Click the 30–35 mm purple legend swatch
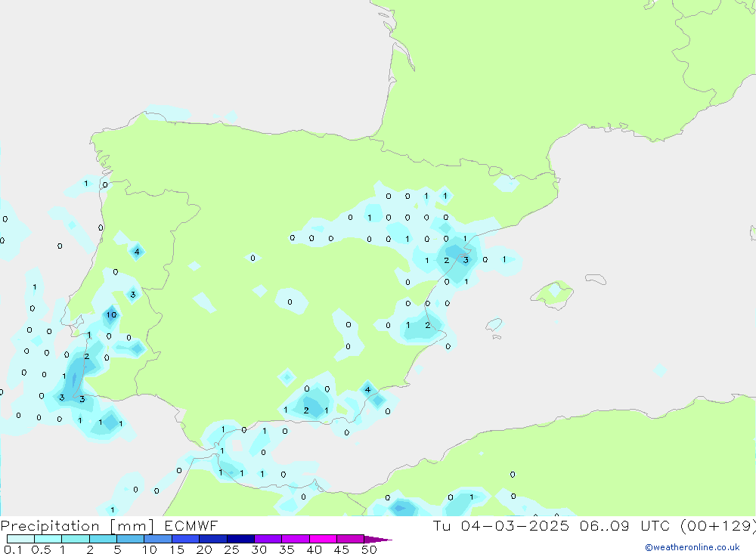Screen dimensions: 756x554 [x=268, y=539]
